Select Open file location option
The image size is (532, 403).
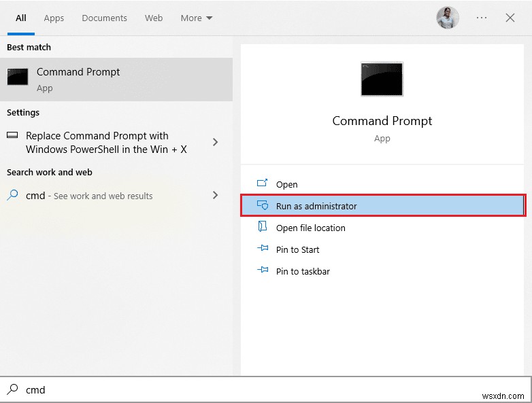311,228
